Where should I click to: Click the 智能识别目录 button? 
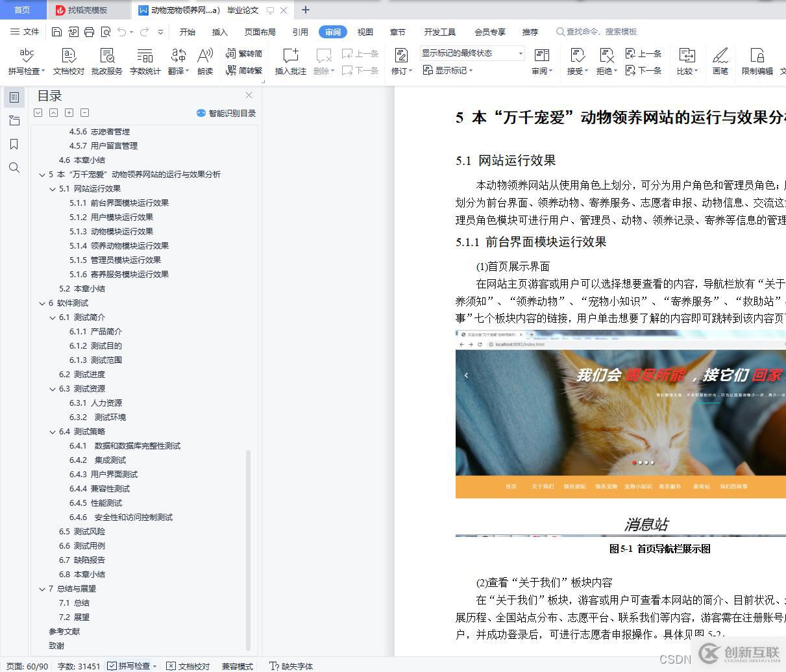pyautogui.click(x=227, y=112)
